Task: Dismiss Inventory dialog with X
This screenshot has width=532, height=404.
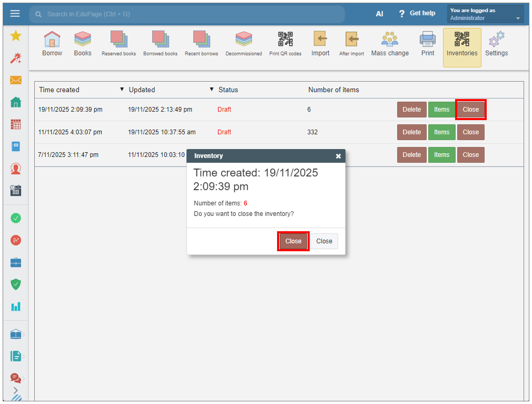Action: pos(338,156)
